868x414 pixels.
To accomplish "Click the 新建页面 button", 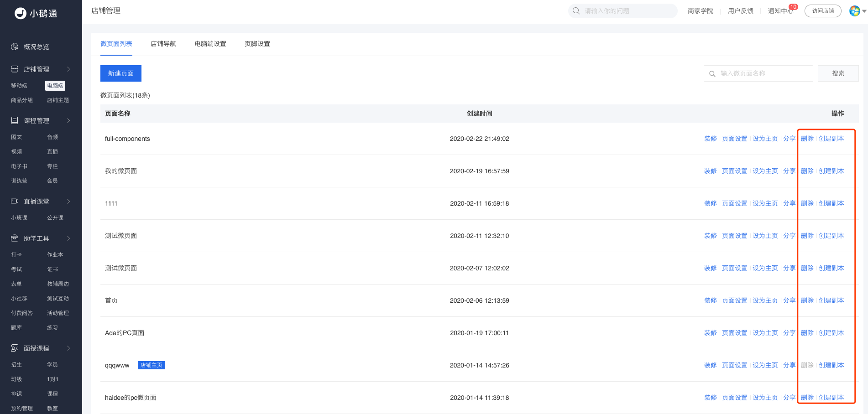I will click(121, 73).
